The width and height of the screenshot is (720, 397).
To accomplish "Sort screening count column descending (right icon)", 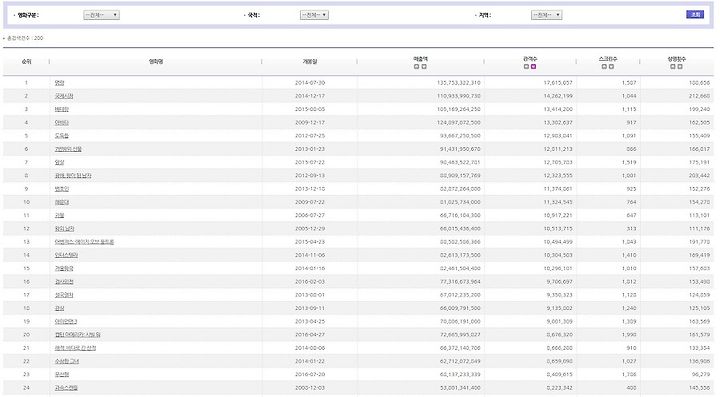I will tap(680, 67).
